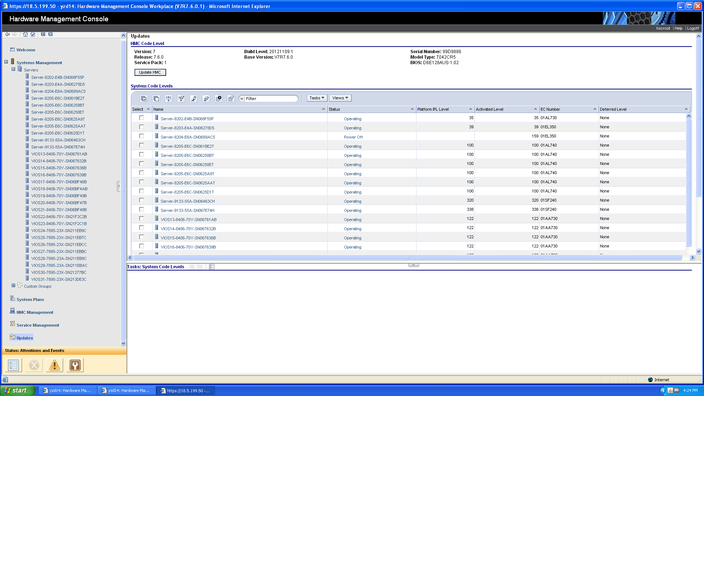Click the greyed error X status icon
The height and width of the screenshot is (588, 704).
tap(34, 365)
